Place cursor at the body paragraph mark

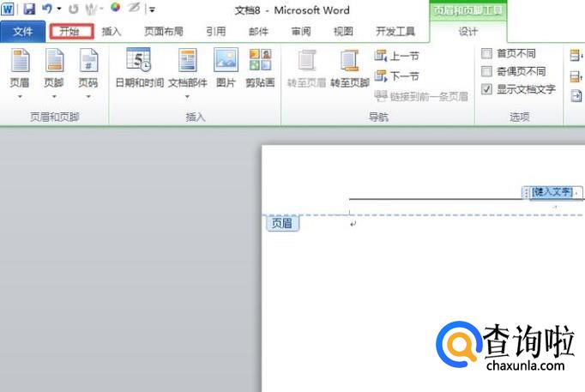pos(353,223)
